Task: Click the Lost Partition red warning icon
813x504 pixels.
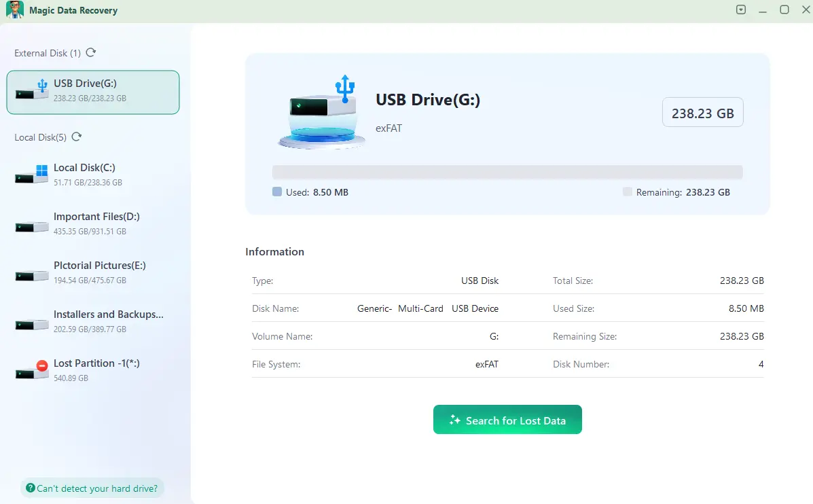Action: [x=43, y=365]
